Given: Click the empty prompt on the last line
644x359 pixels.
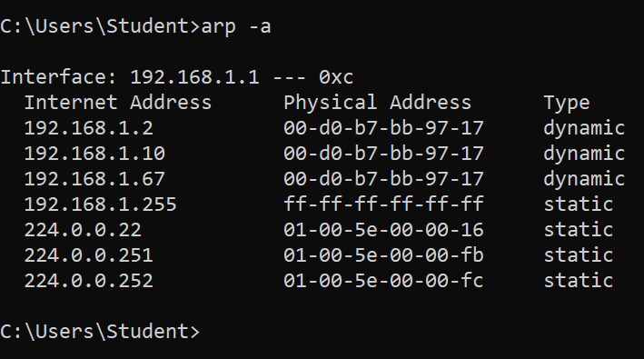Looking at the screenshot, I should tap(100, 332).
